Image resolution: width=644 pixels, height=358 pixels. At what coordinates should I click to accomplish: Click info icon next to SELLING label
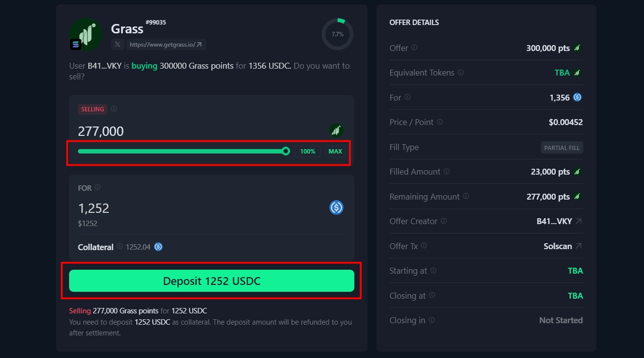point(114,109)
